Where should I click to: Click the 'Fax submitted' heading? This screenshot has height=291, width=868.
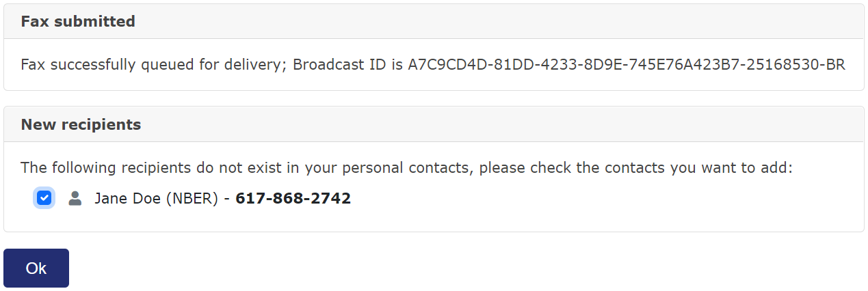[x=78, y=22]
